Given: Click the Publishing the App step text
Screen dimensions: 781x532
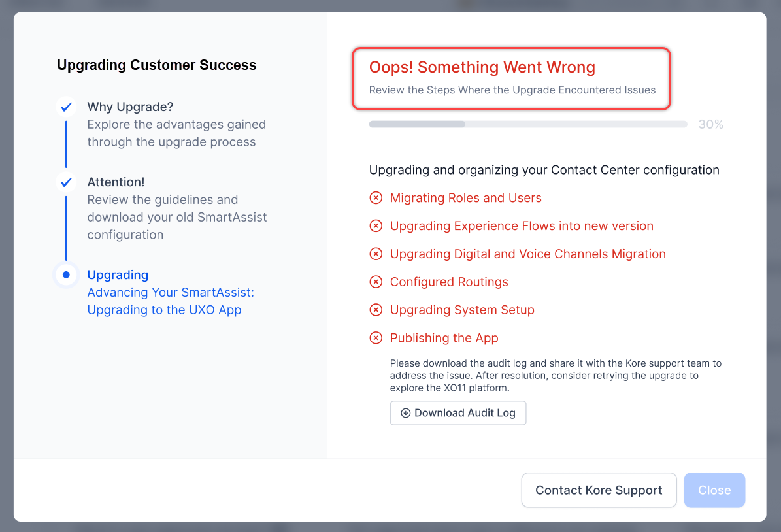Looking at the screenshot, I should click(x=444, y=338).
